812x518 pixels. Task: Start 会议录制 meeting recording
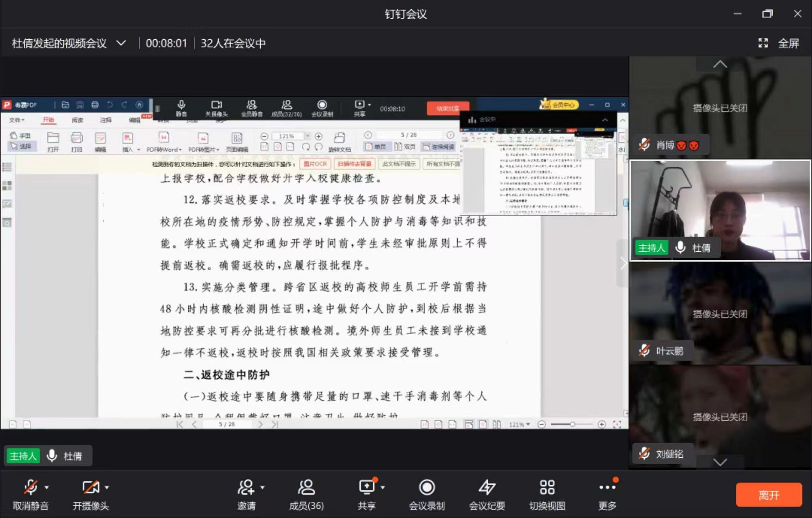[x=427, y=495]
